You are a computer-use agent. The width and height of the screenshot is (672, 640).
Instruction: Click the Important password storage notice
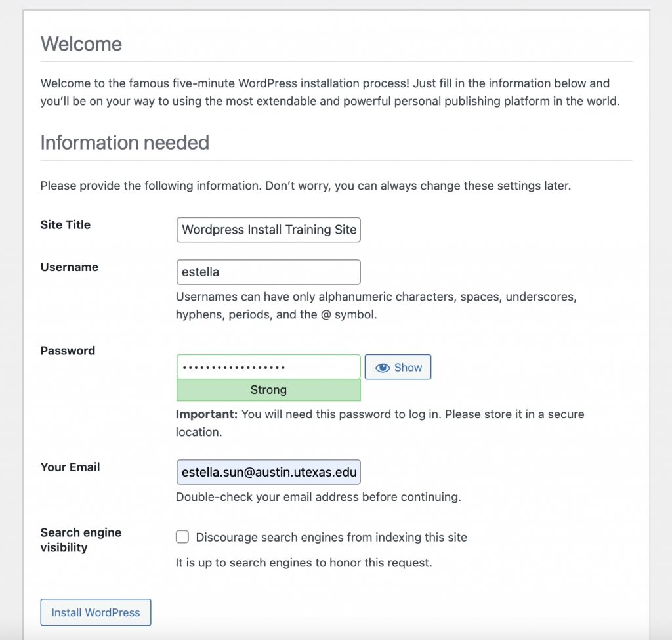pyautogui.click(x=380, y=423)
